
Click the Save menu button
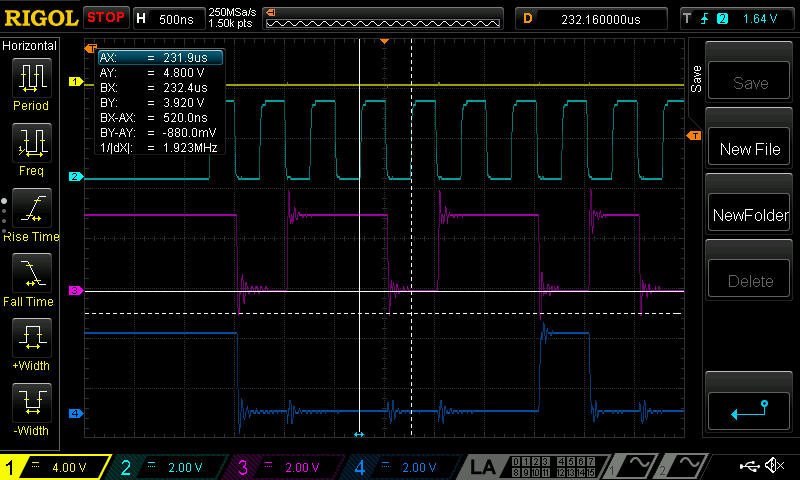pos(749,81)
